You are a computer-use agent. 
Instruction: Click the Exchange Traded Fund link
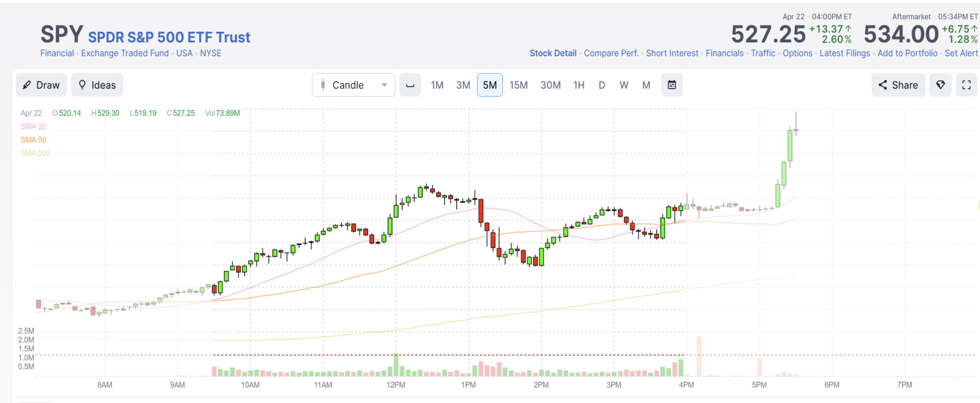[x=125, y=53]
